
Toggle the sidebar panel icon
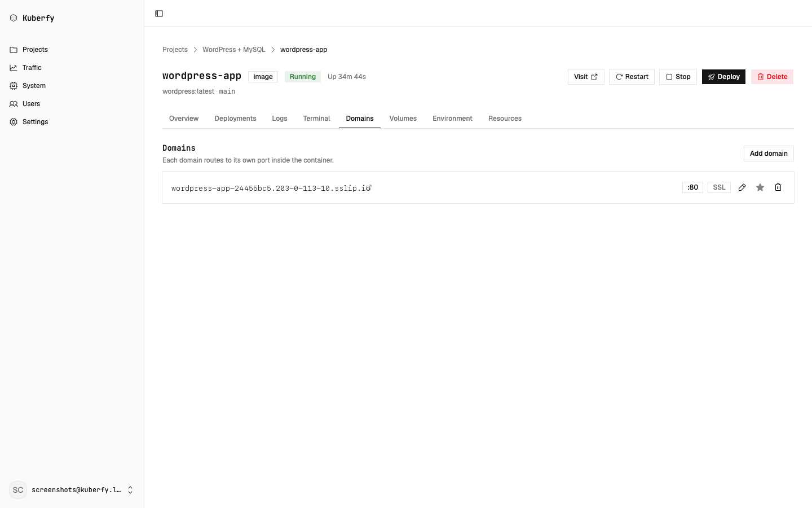(x=159, y=14)
